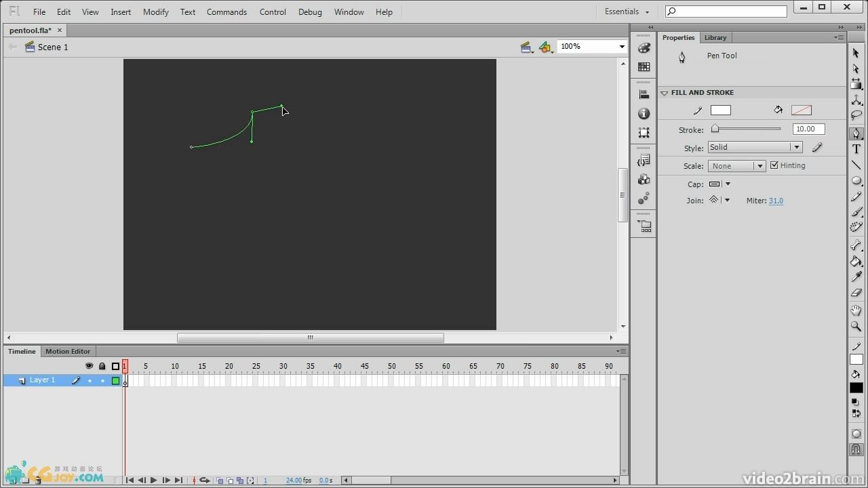Switch to the Motion Editor tab
The image size is (868, 488).
68,351
